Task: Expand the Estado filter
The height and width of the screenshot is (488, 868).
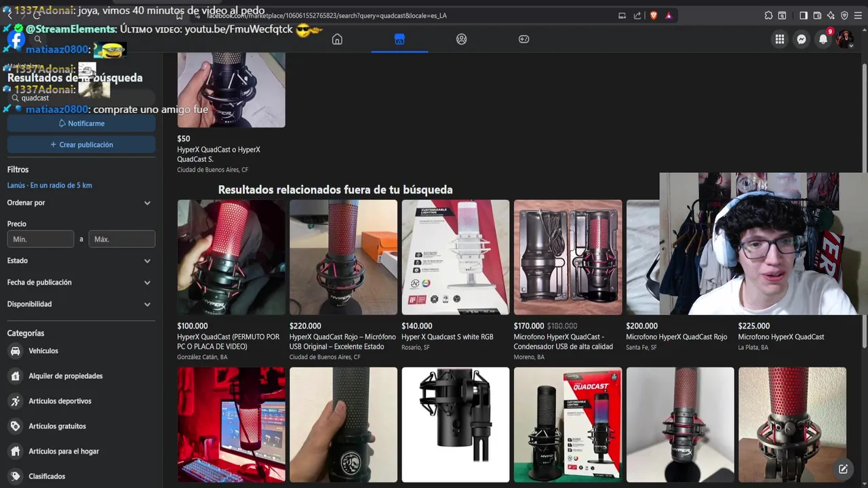Action: tap(81, 260)
